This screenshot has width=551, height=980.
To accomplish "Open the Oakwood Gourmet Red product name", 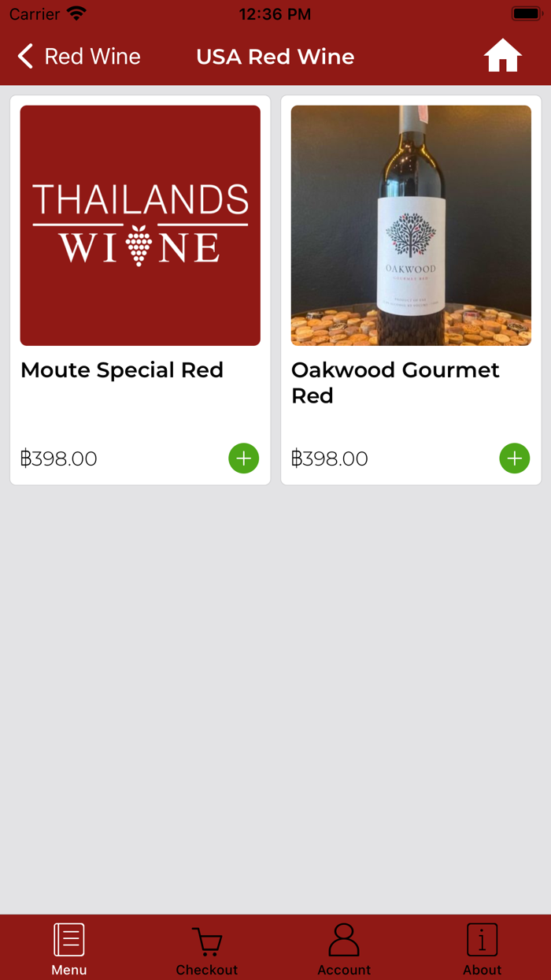I will (395, 382).
